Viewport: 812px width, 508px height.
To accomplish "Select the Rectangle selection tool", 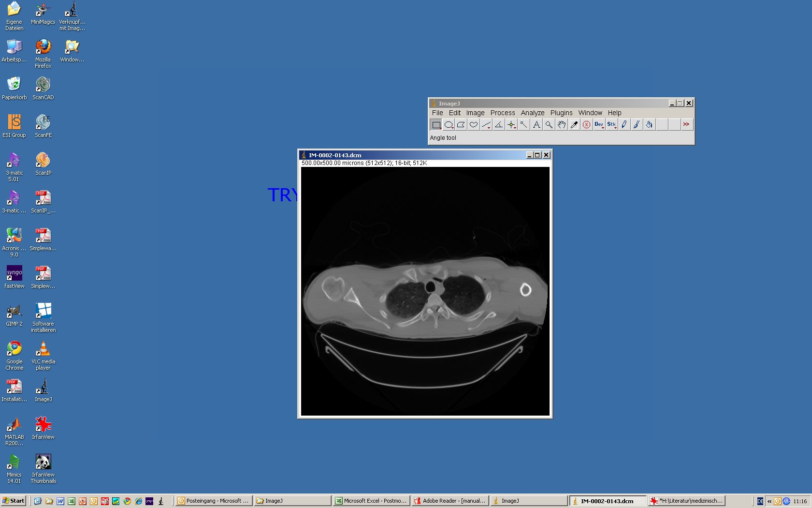I will [436, 125].
